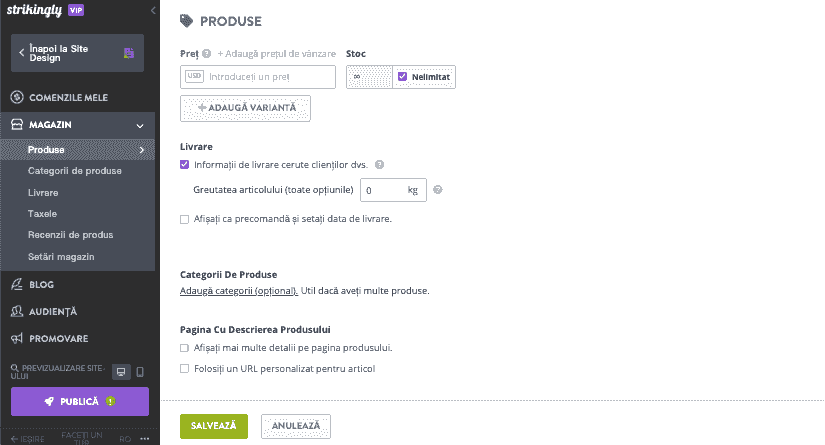
Task: Switch to desktop preview icon
Action: (x=121, y=372)
